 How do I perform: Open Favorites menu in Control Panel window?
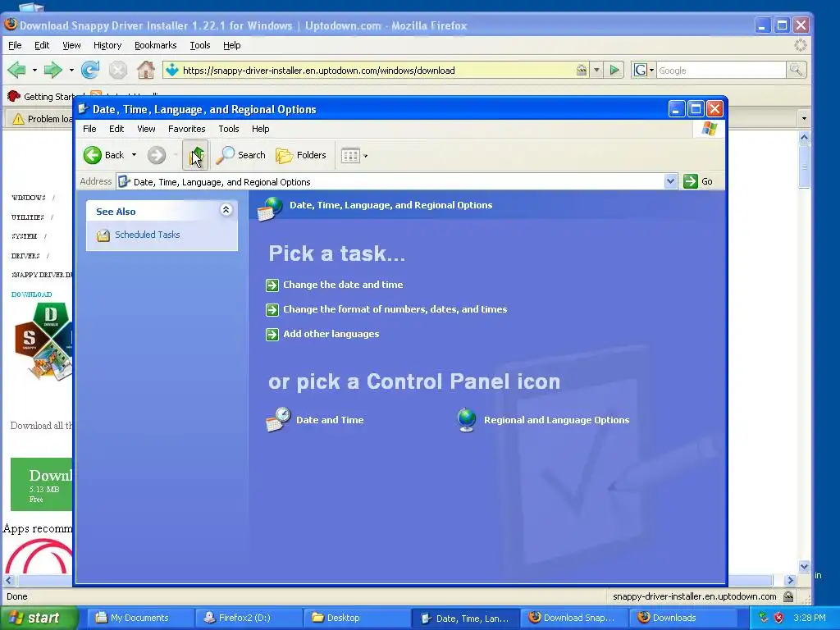coord(186,129)
